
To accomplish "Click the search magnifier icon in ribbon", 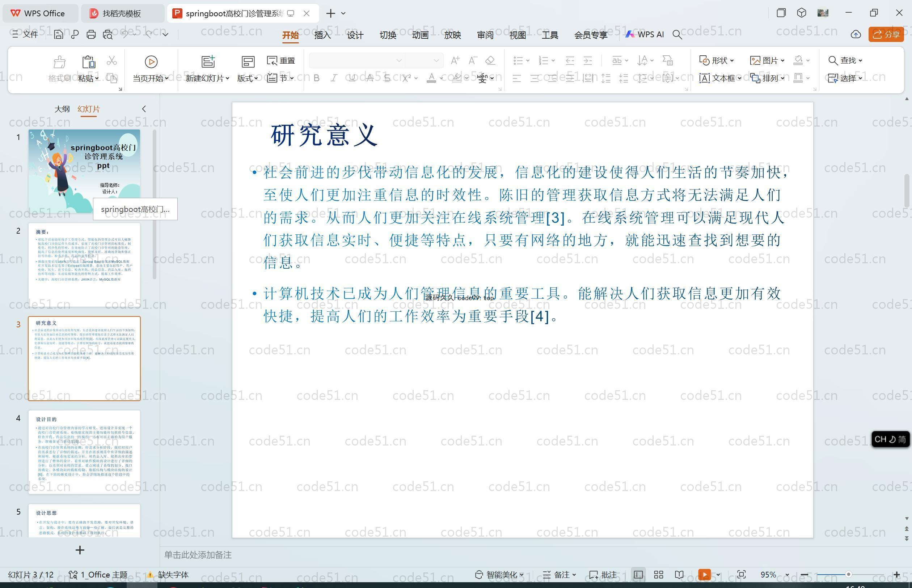I will tap(677, 35).
